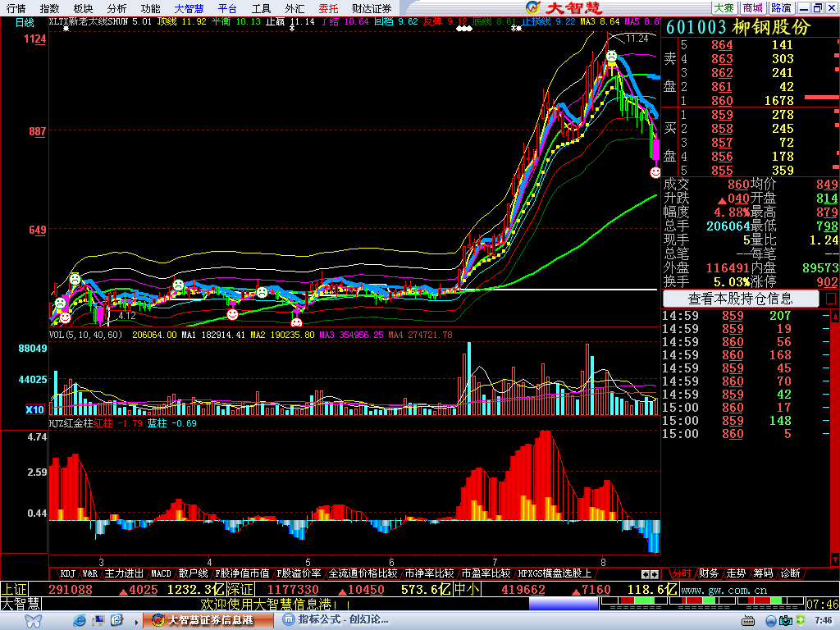Open the 财达证券 menu
This screenshot has width=840, height=630.
372,8
